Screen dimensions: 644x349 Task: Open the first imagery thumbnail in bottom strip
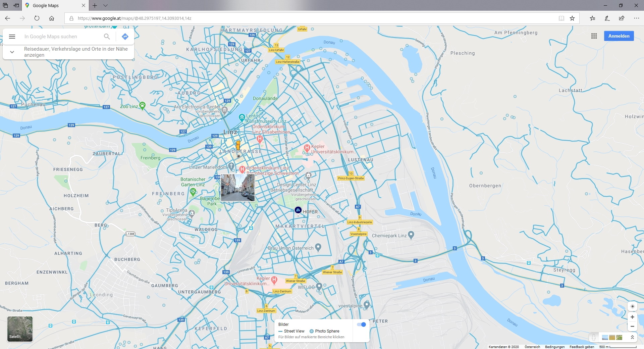(605, 337)
